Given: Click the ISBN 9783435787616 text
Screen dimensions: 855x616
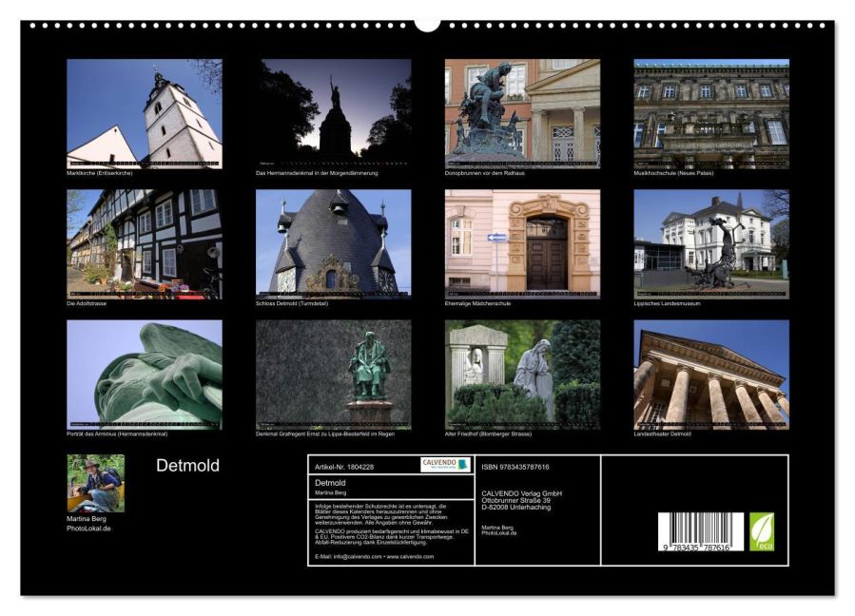Looking at the screenshot, I should [x=515, y=467].
